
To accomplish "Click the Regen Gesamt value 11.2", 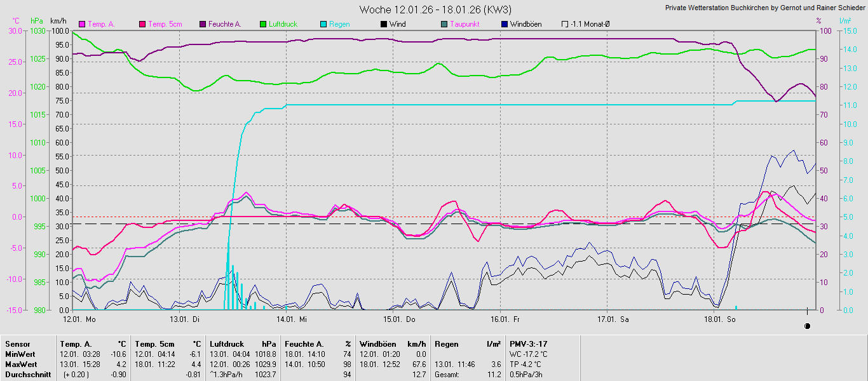I will [494, 375].
